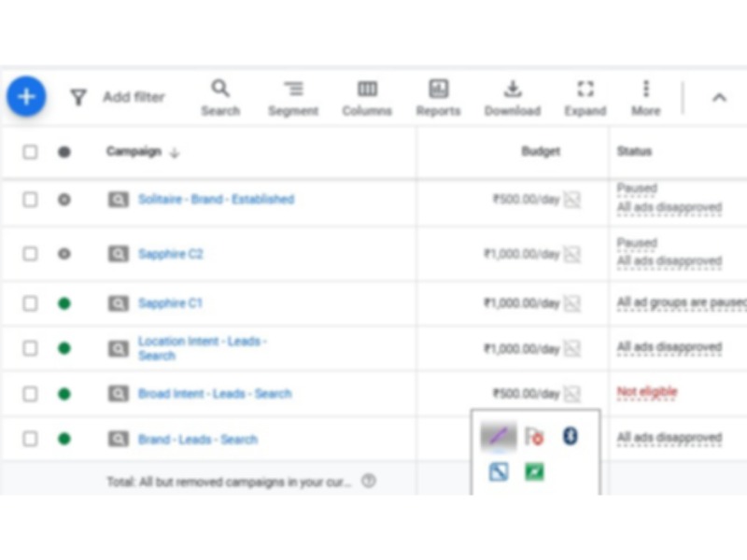Check the Sapphire C2 campaign checkbox

pyautogui.click(x=31, y=254)
